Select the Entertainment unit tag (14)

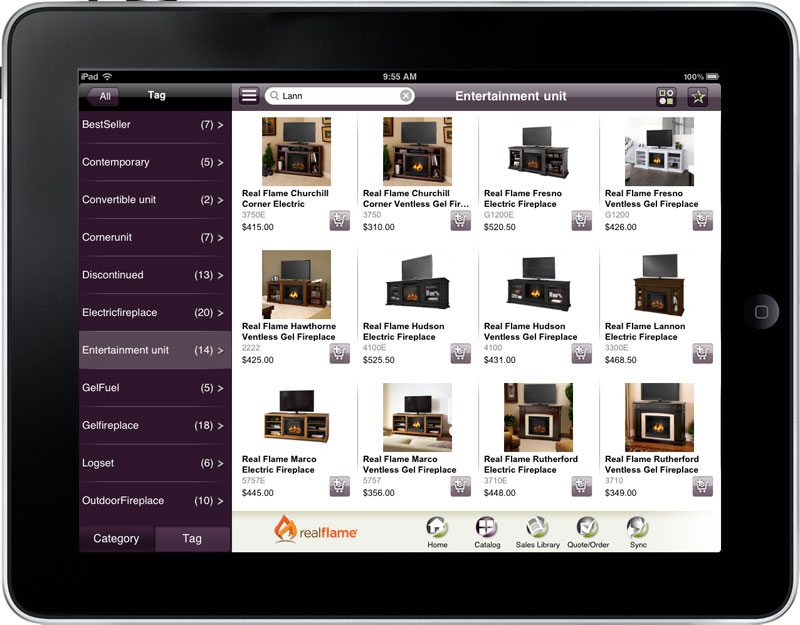[x=155, y=350]
